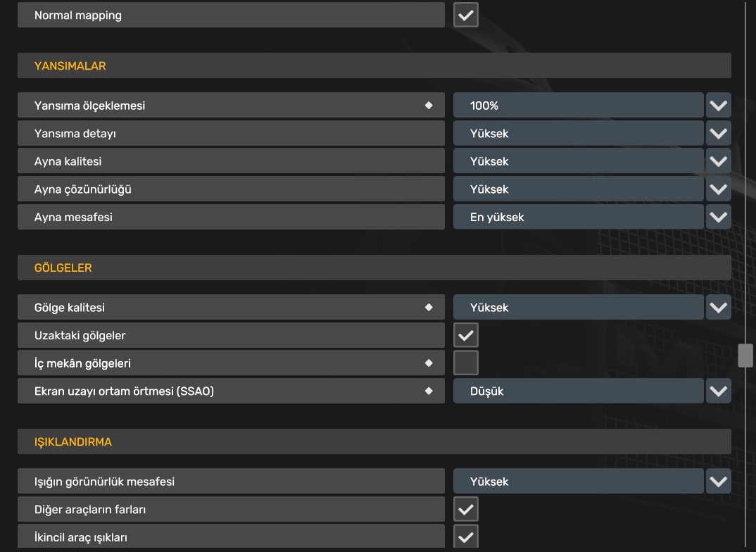Click the diamond marker on the SSAO row
756x552 pixels.
click(428, 391)
